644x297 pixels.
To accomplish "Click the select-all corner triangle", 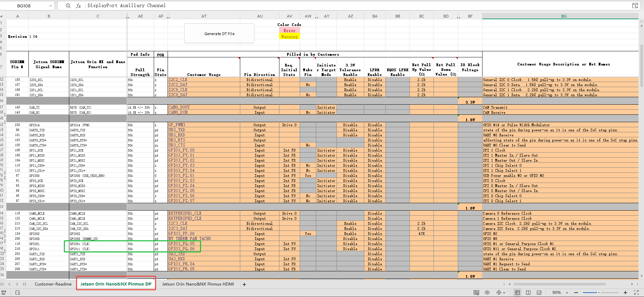I will tap(2, 16).
